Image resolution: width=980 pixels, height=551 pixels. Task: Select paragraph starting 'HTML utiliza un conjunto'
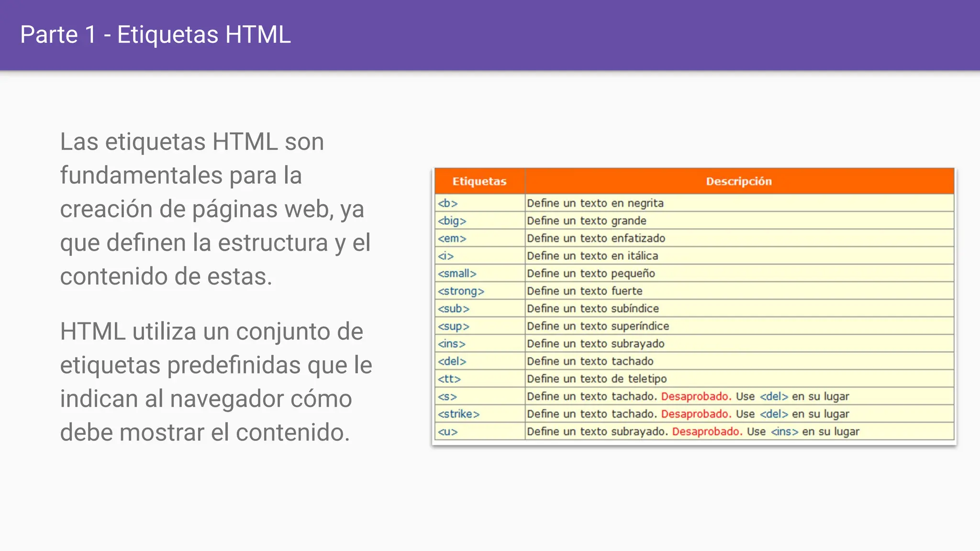point(216,382)
